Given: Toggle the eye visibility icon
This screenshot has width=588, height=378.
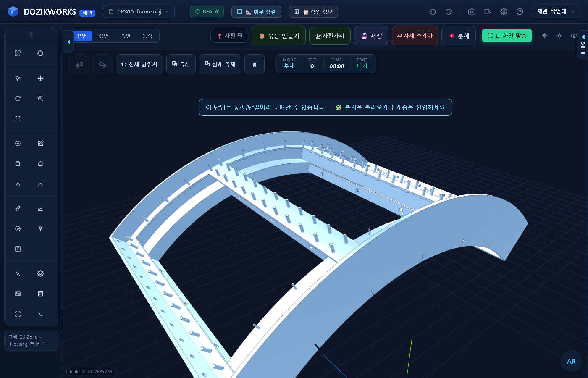Looking at the screenshot, I should coord(574,36).
